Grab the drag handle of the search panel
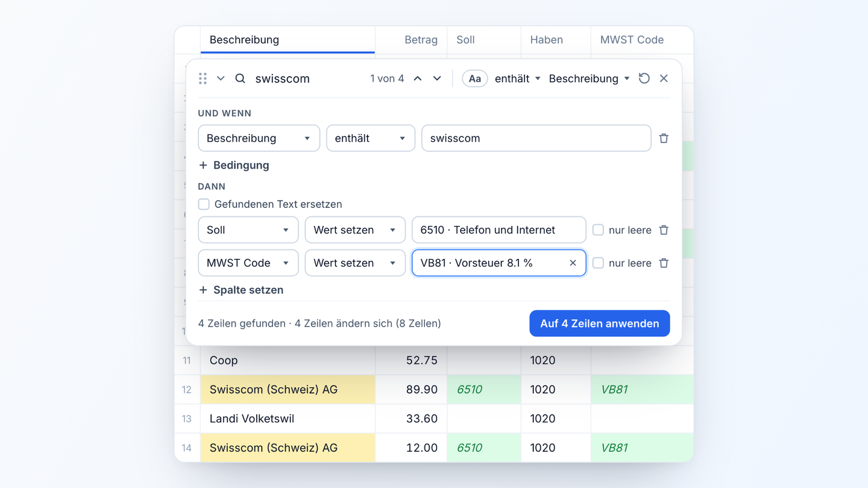 [203, 78]
